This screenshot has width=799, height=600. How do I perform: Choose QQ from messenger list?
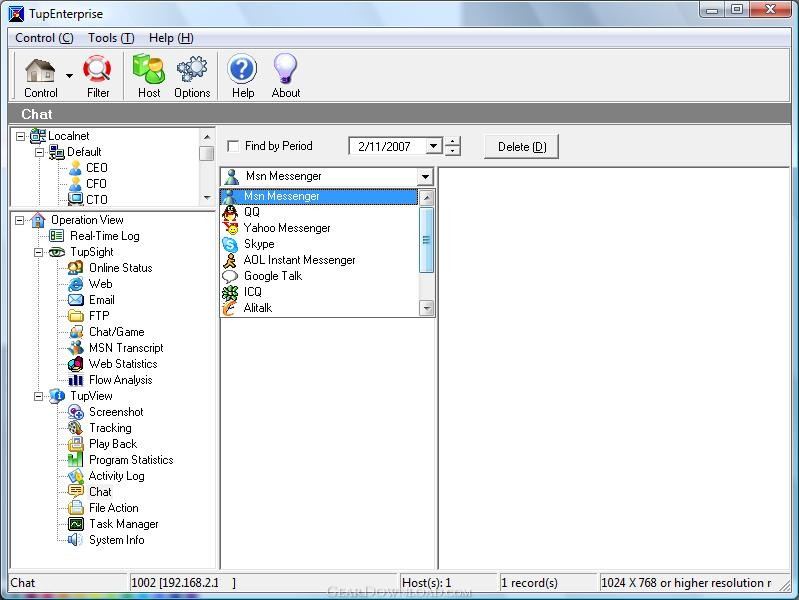[319, 212]
